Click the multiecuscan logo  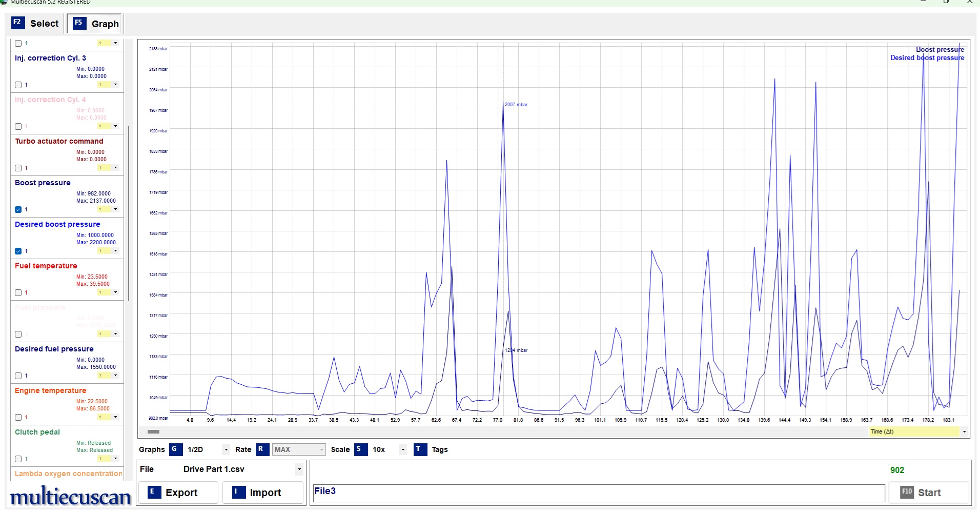(x=70, y=497)
